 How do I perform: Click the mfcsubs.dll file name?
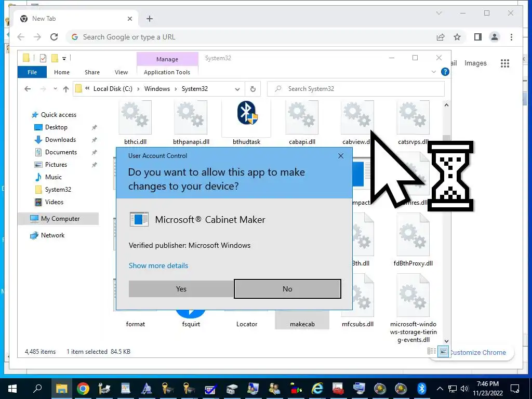[357, 324]
